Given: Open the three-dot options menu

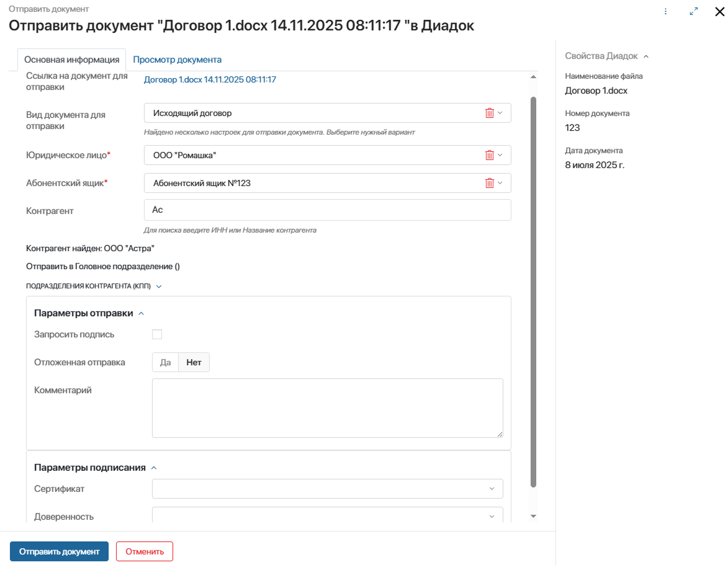Looking at the screenshot, I should coord(665,12).
